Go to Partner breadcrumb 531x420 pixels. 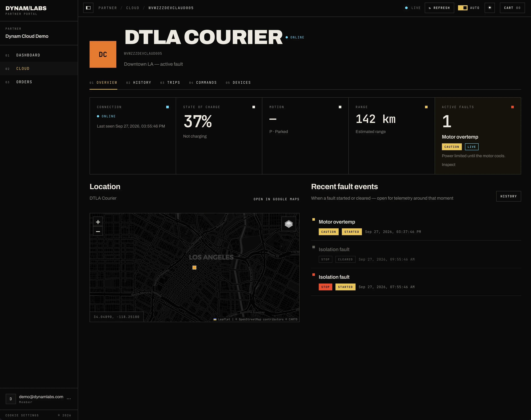(x=108, y=8)
